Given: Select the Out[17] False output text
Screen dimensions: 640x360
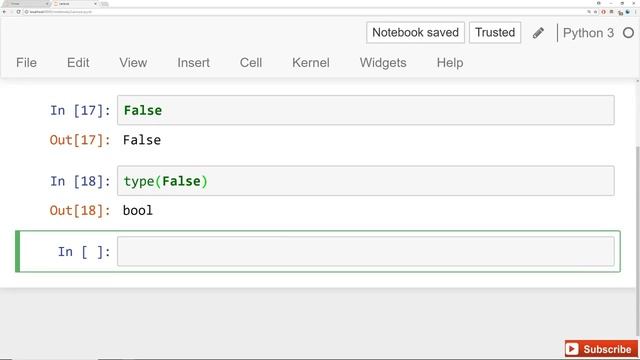Looking at the screenshot, I should point(142,140).
